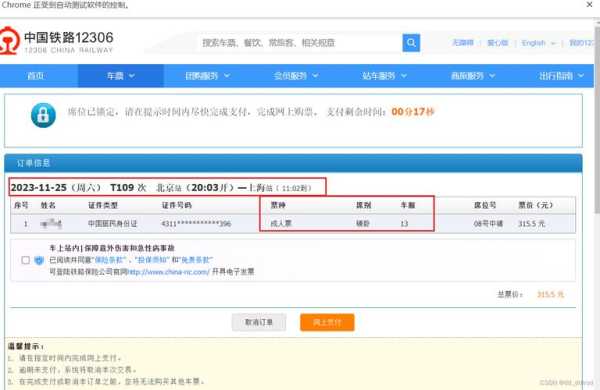Click the 证件号码 column header
Image resolution: width=600 pixels, height=390 pixels.
tap(176, 206)
